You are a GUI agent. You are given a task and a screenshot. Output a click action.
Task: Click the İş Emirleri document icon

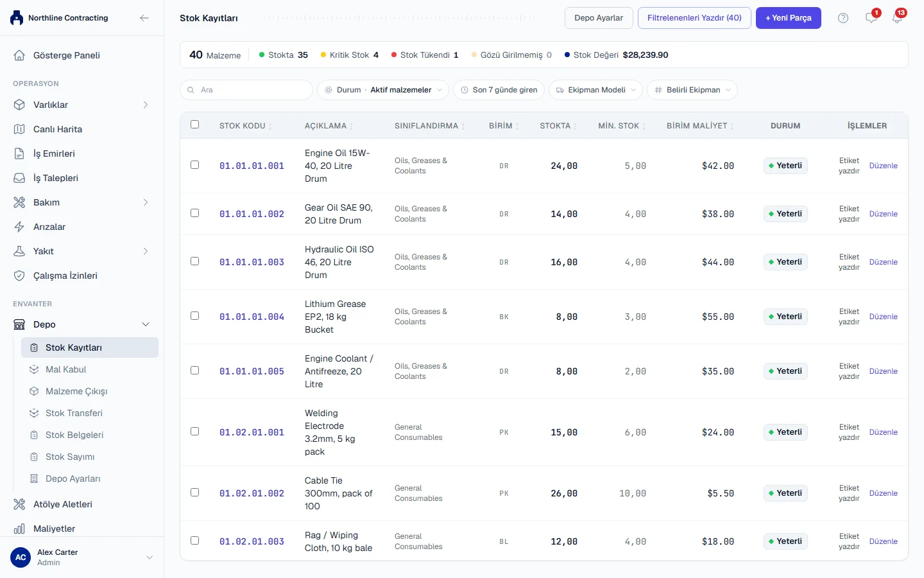click(x=19, y=153)
